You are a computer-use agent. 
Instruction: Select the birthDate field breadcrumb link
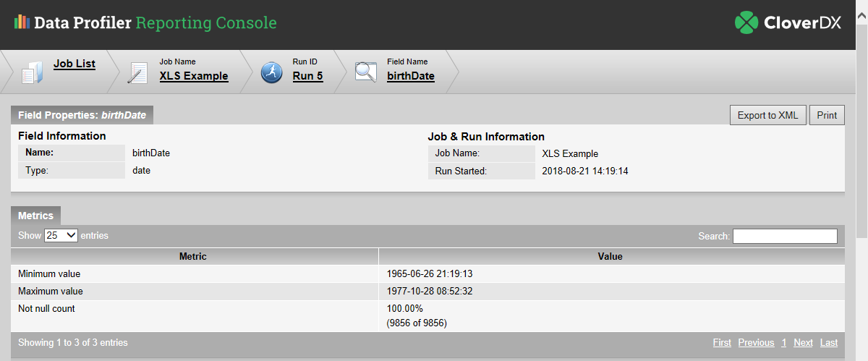(411, 76)
